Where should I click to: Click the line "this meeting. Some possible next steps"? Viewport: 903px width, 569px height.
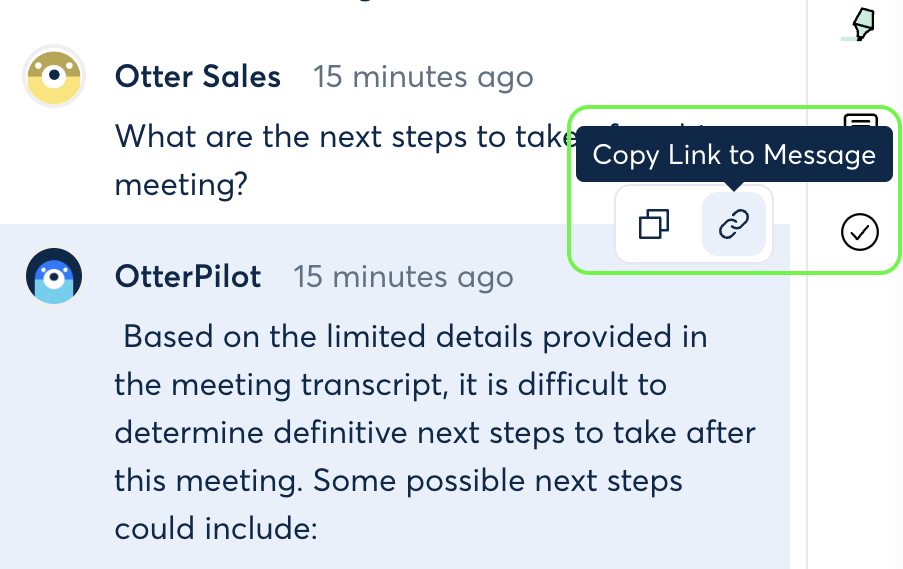399,481
